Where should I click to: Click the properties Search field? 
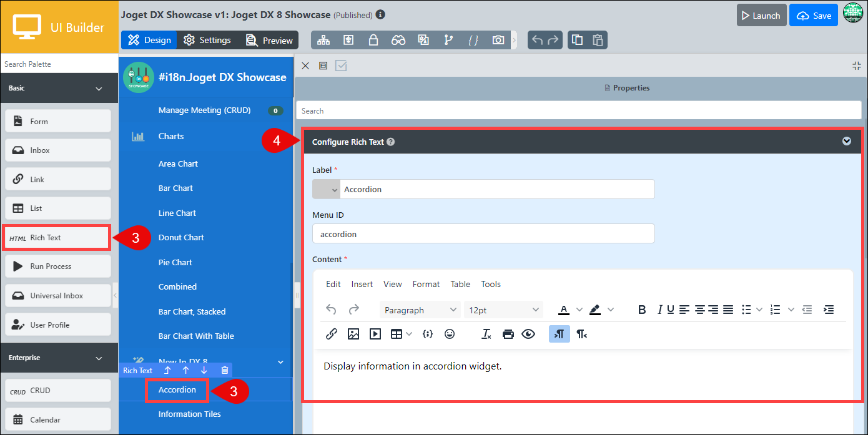coord(578,111)
